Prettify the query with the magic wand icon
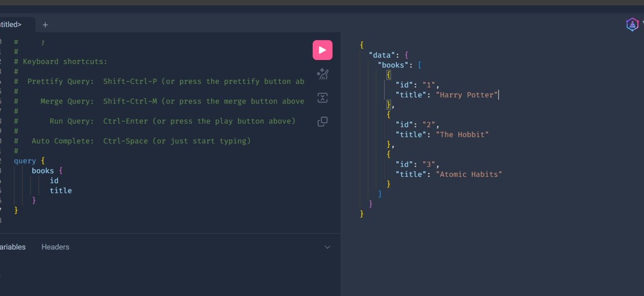Image resolution: width=644 pixels, height=296 pixels. 322,74
